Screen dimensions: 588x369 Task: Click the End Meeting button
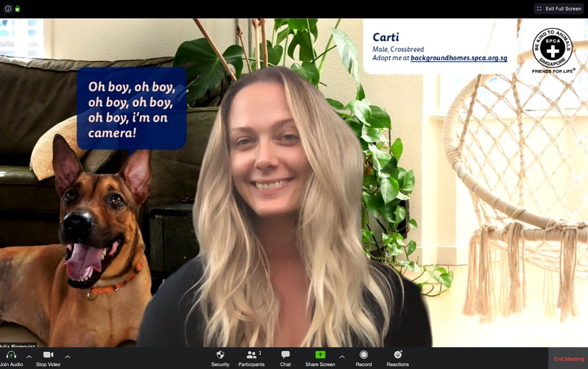coord(568,359)
